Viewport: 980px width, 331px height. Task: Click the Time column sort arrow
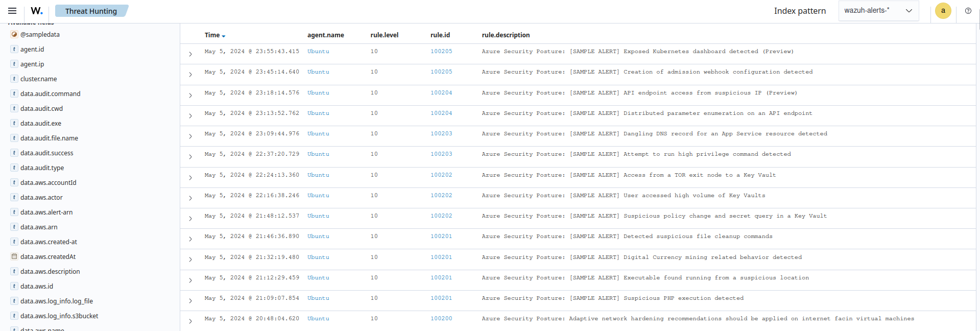[224, 36]
